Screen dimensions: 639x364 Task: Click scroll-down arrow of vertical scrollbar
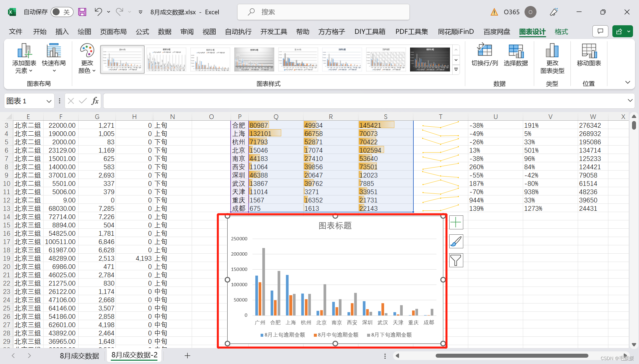634,345
